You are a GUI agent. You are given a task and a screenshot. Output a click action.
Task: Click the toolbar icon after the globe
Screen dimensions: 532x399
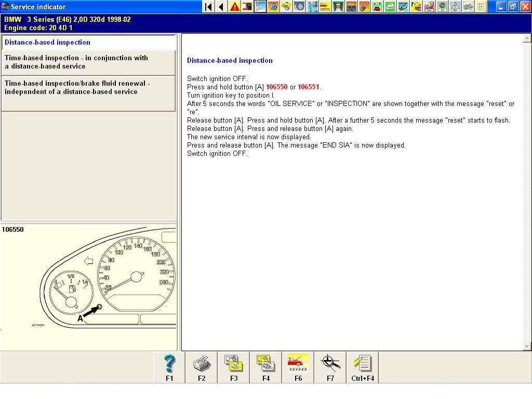(286, 6)
